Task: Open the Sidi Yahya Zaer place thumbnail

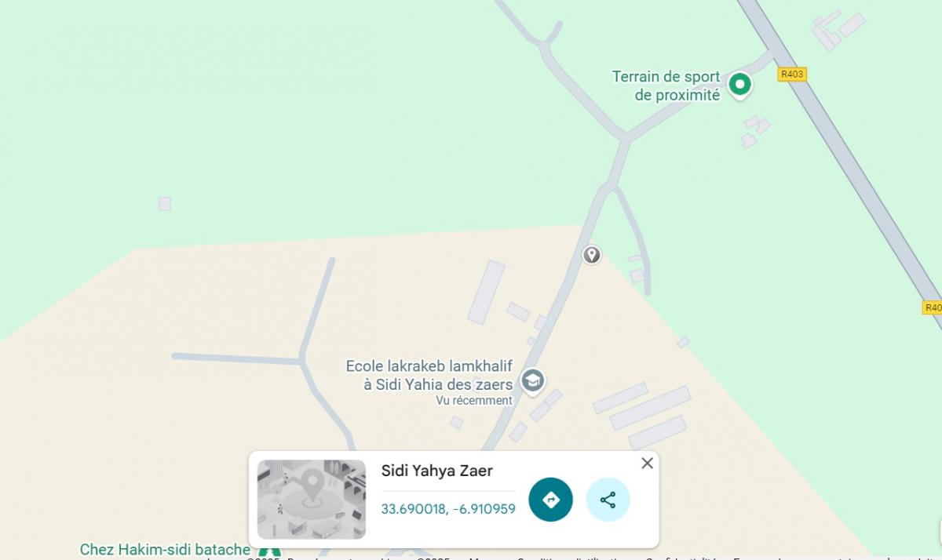Action: point(312,500)
